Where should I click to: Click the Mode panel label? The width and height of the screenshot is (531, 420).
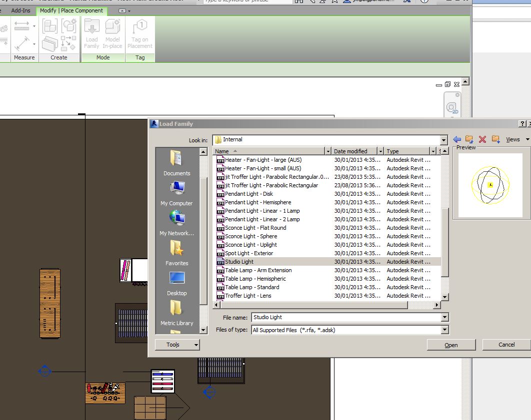pyautogui.click(x=103, y=57)
